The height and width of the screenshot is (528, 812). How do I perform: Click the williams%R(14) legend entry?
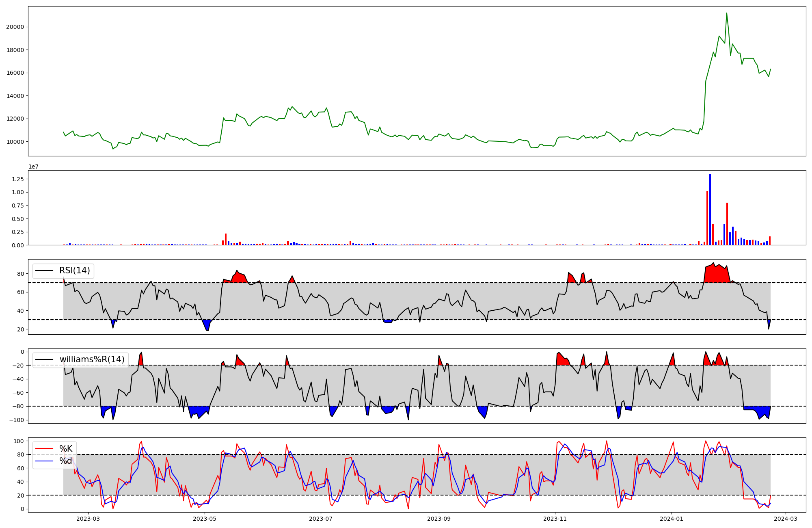coord(92,359)
